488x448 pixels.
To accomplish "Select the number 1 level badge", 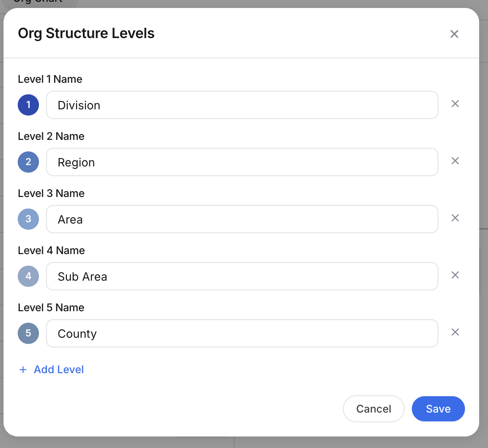I will pyautogui.click(x=28, y=105).
